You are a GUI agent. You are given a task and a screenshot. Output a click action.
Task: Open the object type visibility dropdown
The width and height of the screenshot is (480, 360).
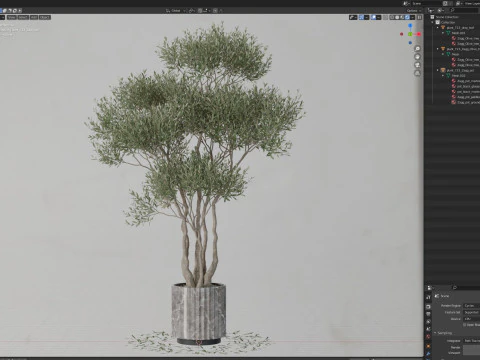(x=353, y=17)
